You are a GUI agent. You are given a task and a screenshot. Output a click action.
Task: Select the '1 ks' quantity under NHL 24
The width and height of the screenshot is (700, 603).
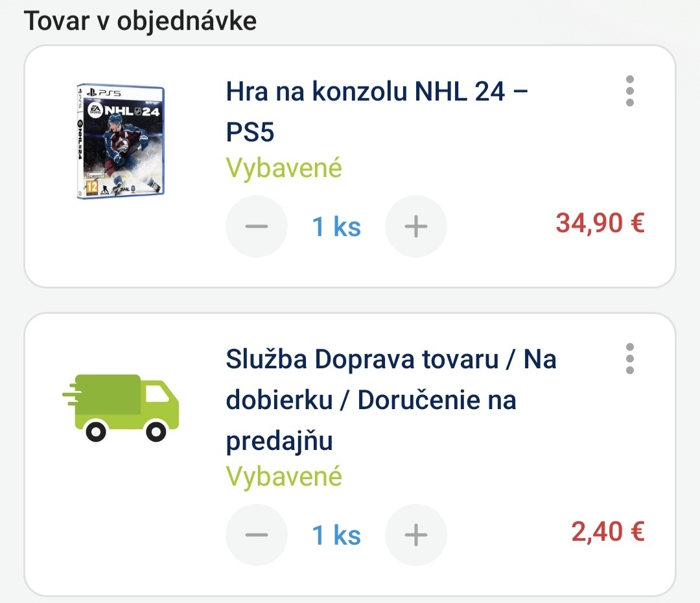pos(336,226)
